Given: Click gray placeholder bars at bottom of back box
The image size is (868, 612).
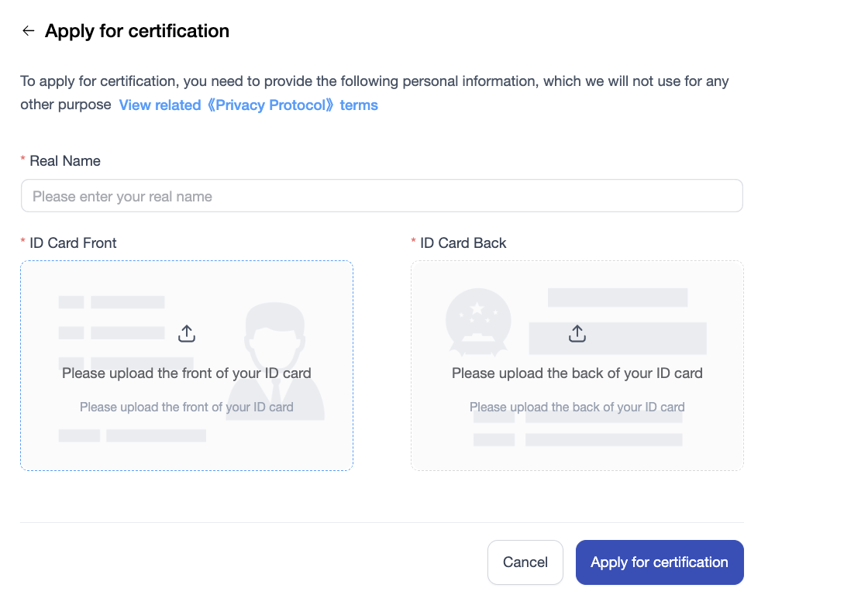Looking at the screenshot, I should 603,440.
